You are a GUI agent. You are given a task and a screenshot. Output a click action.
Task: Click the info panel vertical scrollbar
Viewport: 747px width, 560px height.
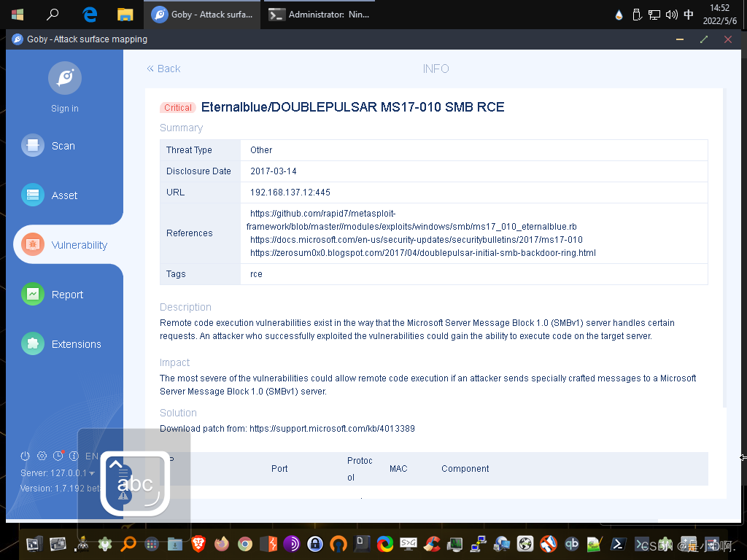pos(724,248)
